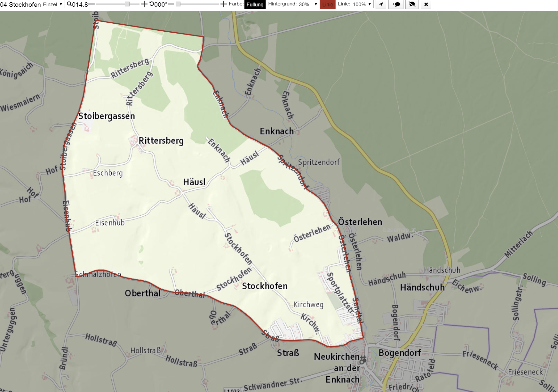Click the Stockhofen label on the map

tap(265, 286)
